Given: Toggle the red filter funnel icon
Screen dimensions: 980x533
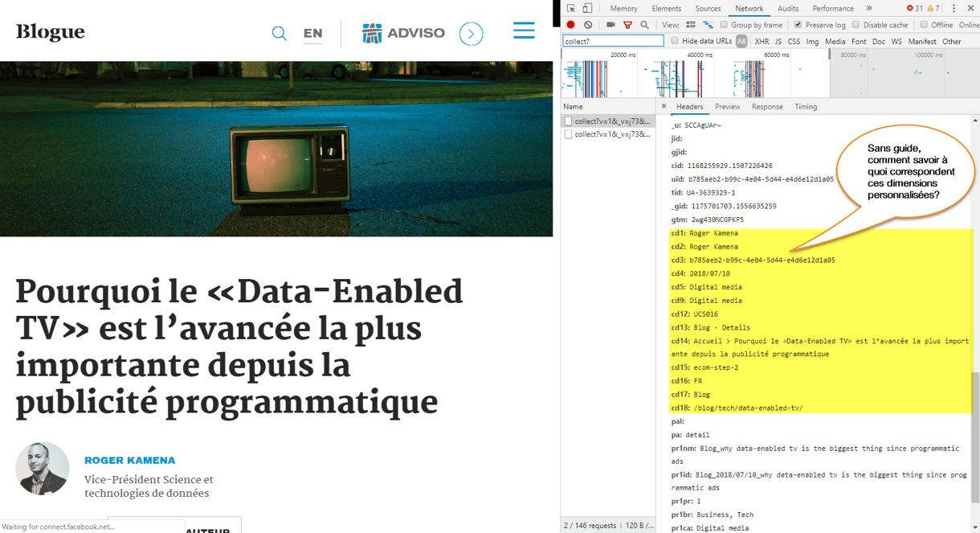Looking at the screenshot, I should [627, 25].
